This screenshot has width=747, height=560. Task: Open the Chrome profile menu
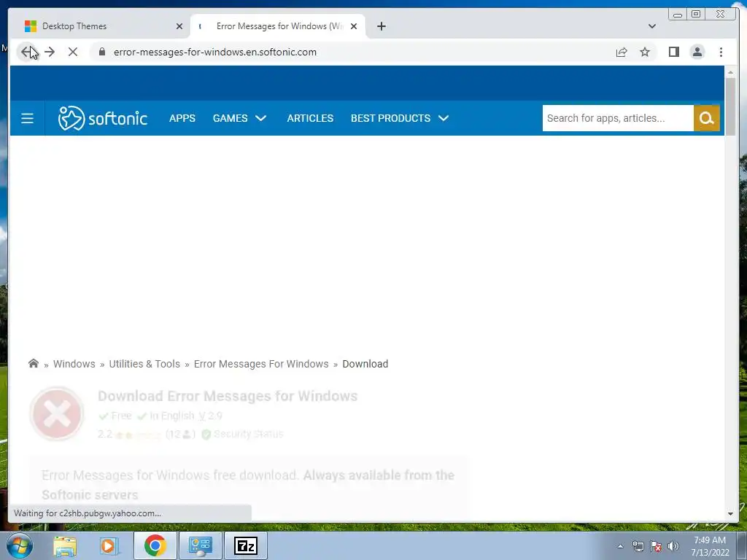coord(697,52)
